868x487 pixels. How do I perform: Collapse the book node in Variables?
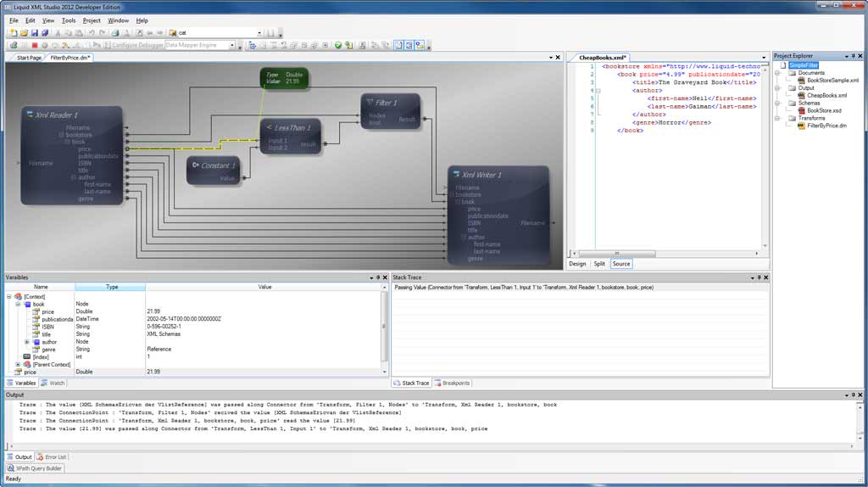pyautogui.click(x=18, y=305)
